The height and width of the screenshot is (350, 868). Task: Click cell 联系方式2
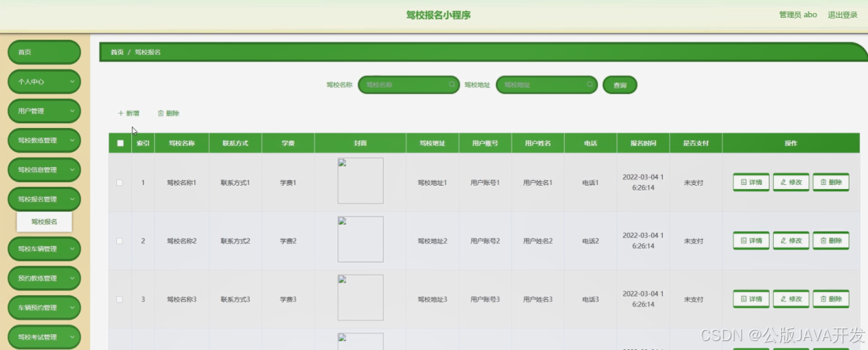235,241
